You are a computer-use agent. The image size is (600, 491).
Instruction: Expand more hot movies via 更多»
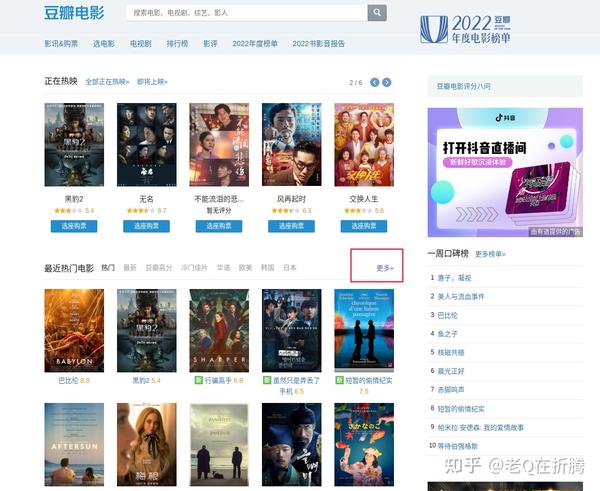(x=385, y=268)
